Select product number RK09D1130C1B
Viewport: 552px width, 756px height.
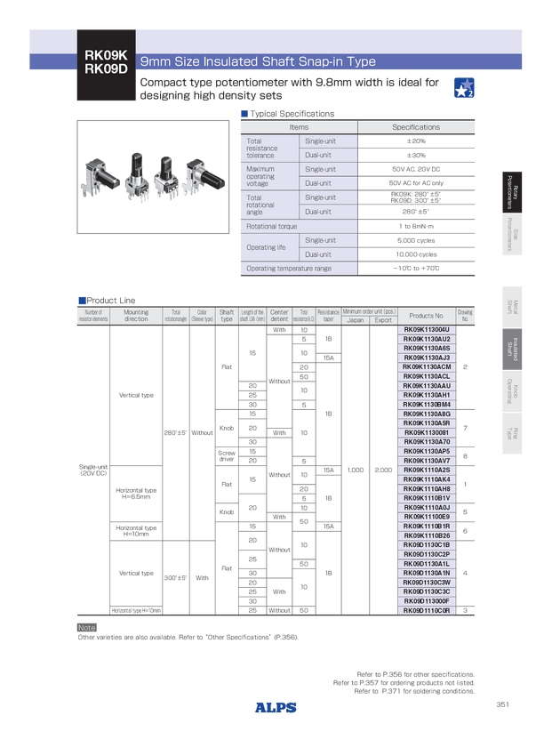click(x=427, y=545)
